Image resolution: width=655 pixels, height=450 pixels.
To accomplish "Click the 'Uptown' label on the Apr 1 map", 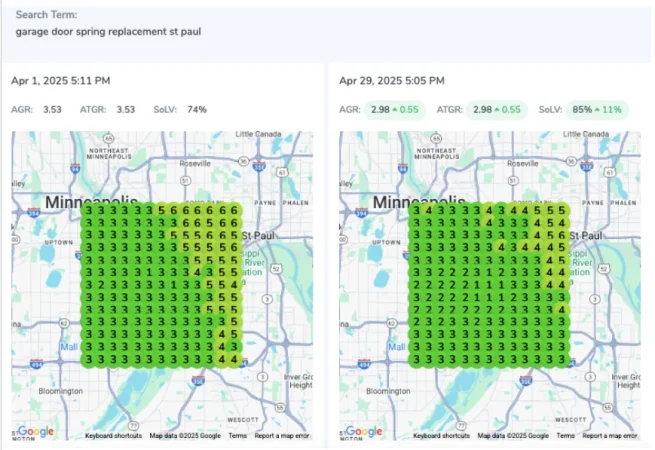I will (58, 242).
